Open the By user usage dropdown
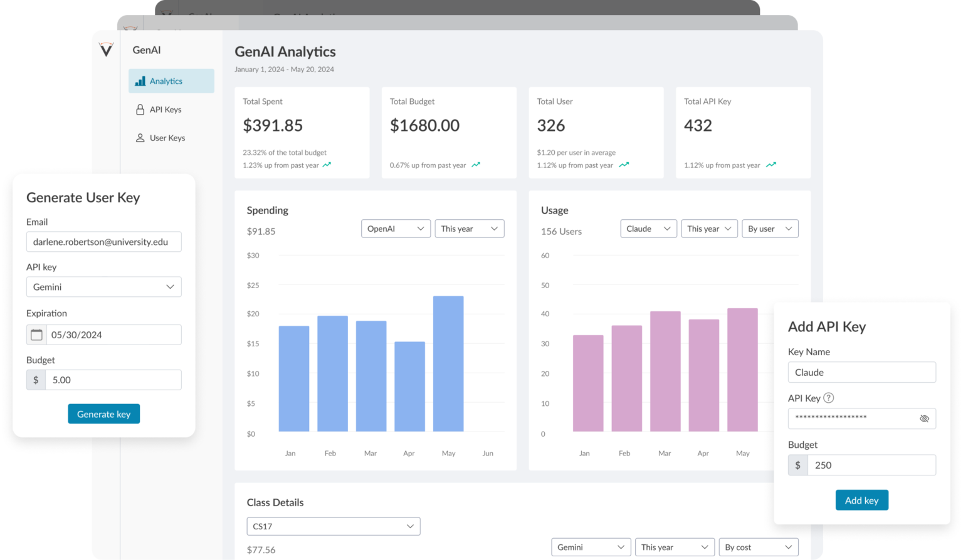 coord(770,229)
